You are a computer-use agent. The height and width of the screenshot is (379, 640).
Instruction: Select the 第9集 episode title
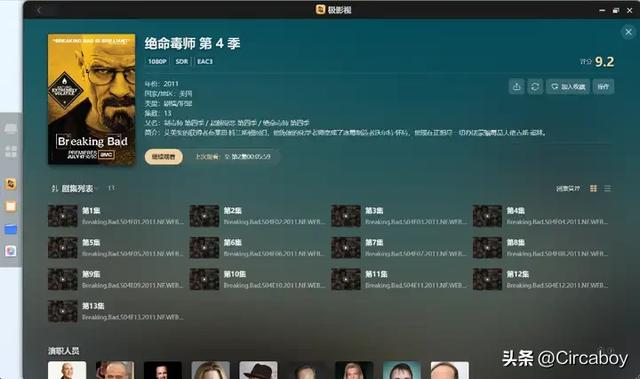[91, 274]
